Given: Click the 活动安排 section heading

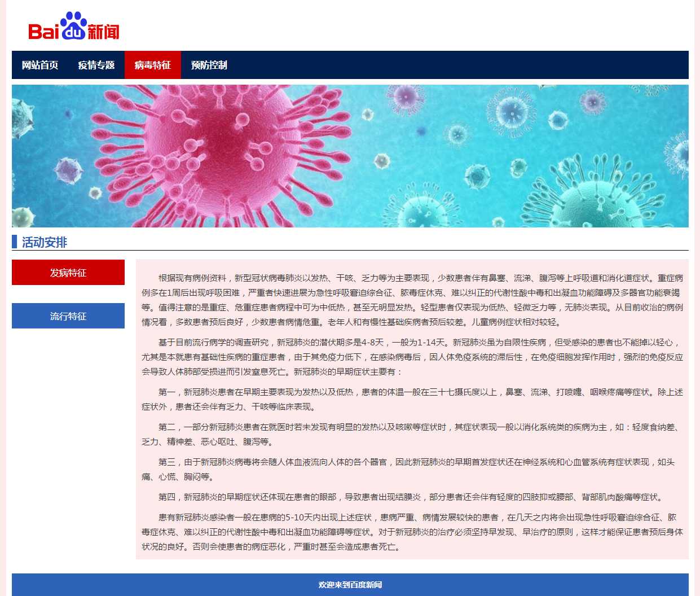Looking at the screenshot, I should click(45, 242).
